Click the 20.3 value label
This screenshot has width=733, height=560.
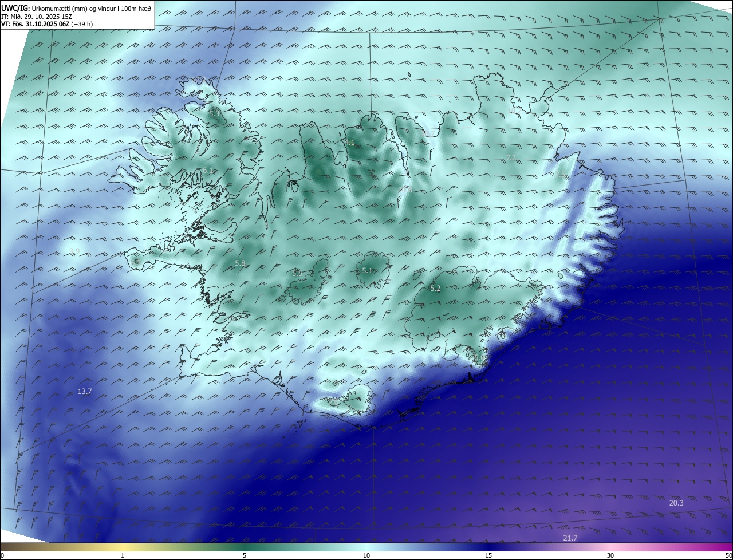[676, 503]
